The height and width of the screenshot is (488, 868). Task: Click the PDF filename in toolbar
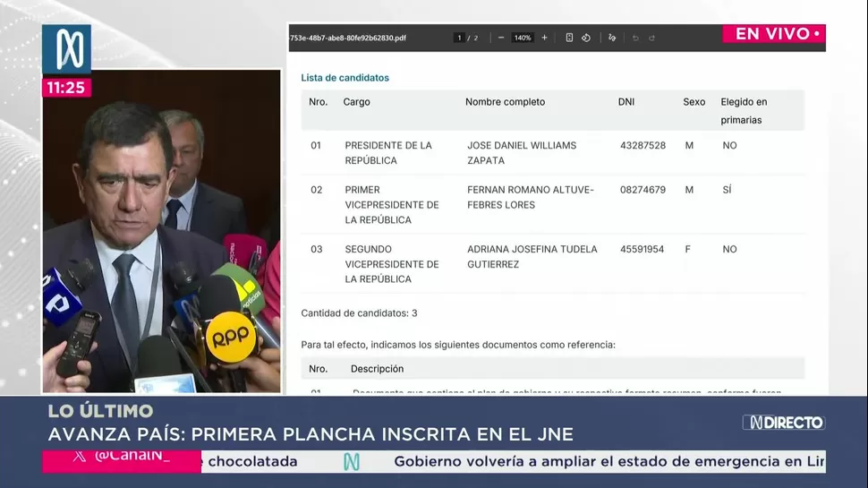pyautogui.click(x=348, y=38)
